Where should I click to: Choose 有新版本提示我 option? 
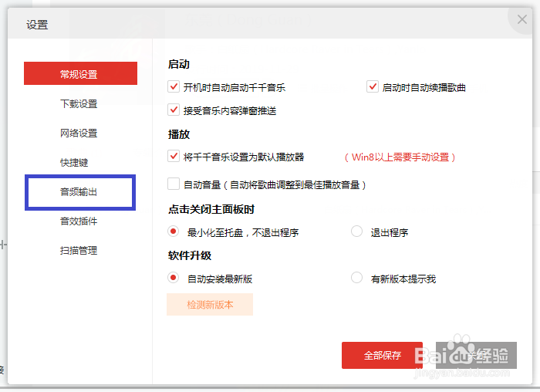(x=356, y=277)
